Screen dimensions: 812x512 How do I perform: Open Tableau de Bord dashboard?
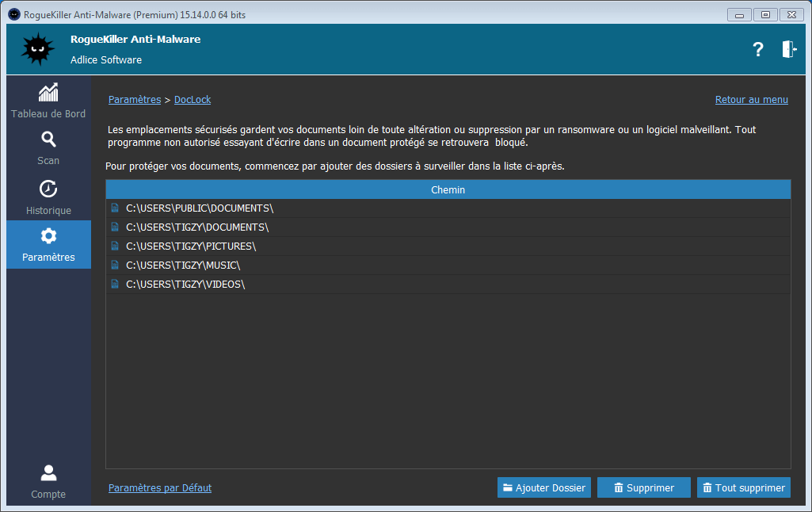48,100
